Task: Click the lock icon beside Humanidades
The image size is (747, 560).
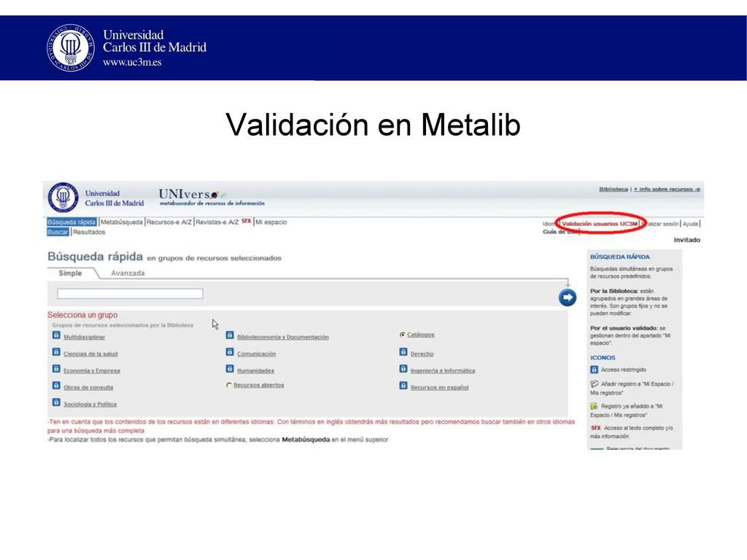Action: [230, 369]
